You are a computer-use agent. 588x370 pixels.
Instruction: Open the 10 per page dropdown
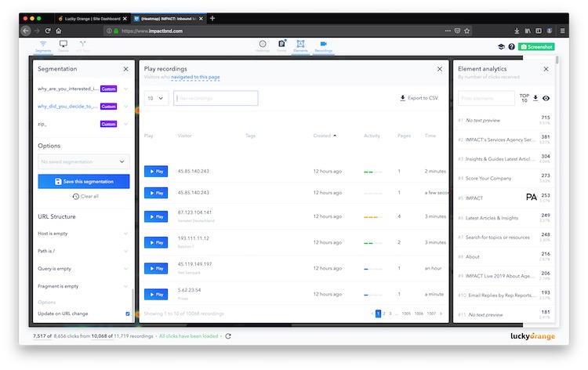click(x=156, y=98)
